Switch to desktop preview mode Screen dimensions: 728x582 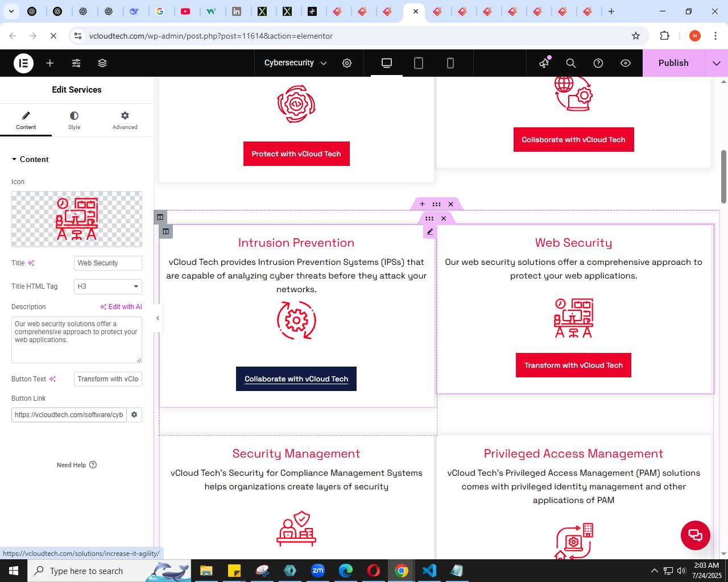pyautogui.click(x=387, y=63)
